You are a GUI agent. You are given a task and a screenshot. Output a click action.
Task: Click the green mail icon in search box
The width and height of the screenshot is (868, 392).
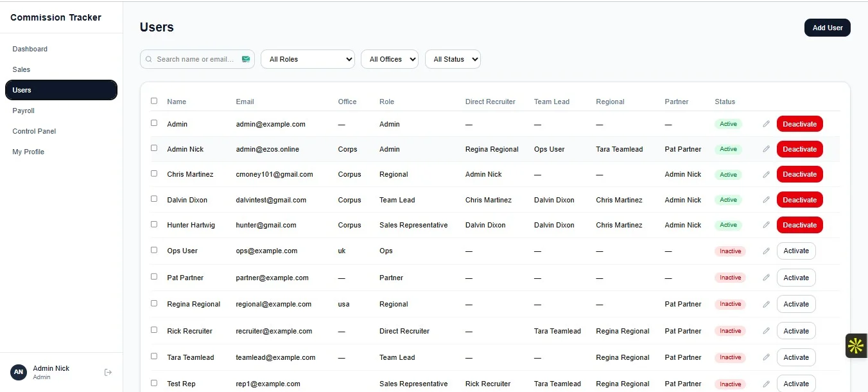246,59
